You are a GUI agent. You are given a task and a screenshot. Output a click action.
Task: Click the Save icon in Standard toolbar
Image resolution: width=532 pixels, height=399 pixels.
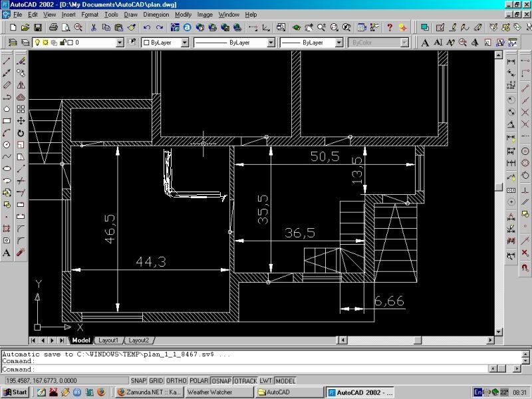[38, 27]
